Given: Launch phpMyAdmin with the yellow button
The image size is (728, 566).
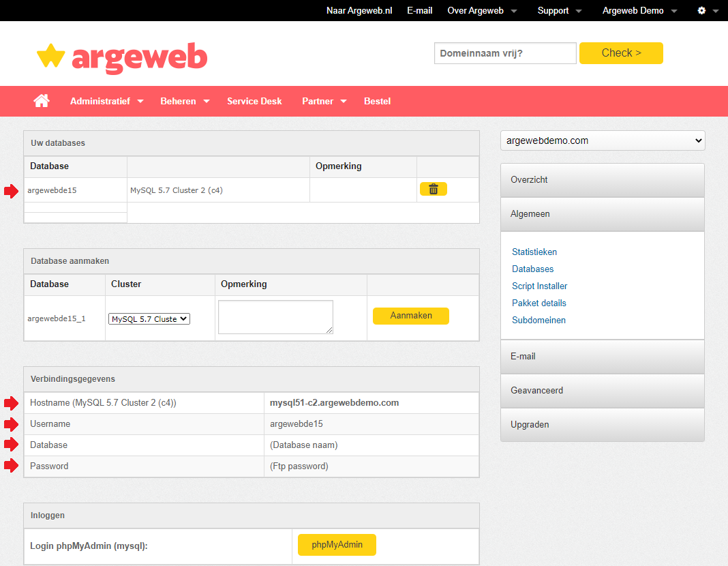Looking at the screenshot, I should [337, 545].
